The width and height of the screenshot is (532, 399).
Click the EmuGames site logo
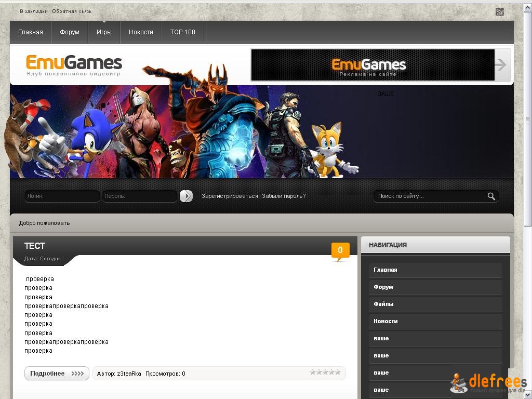[74, 65]
